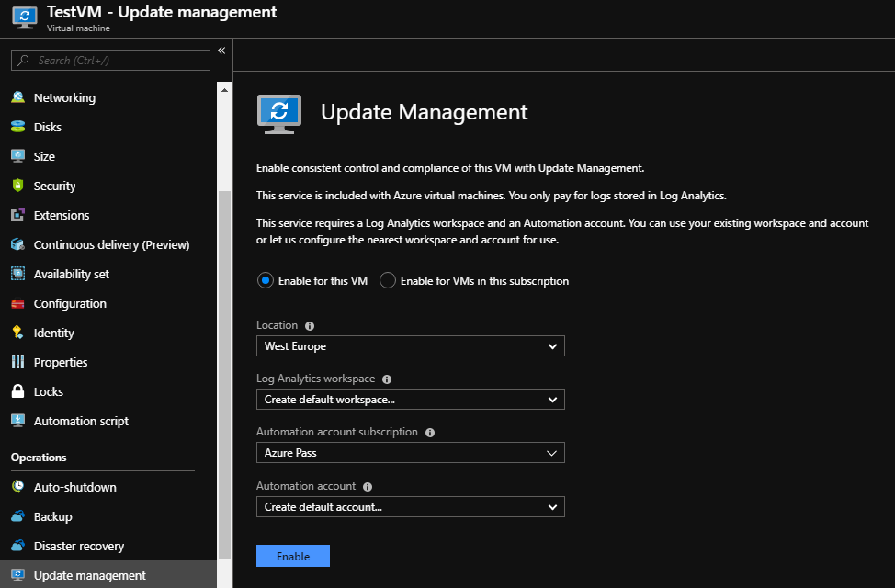Click the Size monitor icon
The image size is (895, 588).
[17, 156]
